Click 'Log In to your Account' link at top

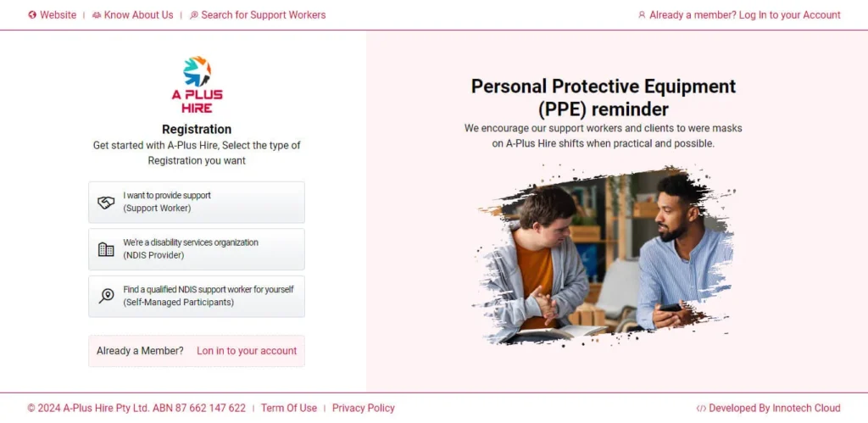(789, 15)
